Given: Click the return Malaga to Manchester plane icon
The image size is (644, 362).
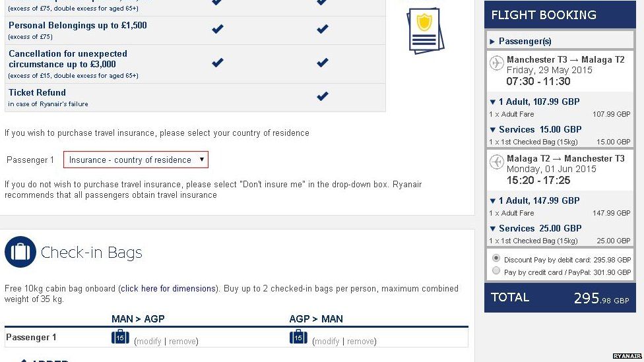Looking at the screenshot, I should point(497,162).
